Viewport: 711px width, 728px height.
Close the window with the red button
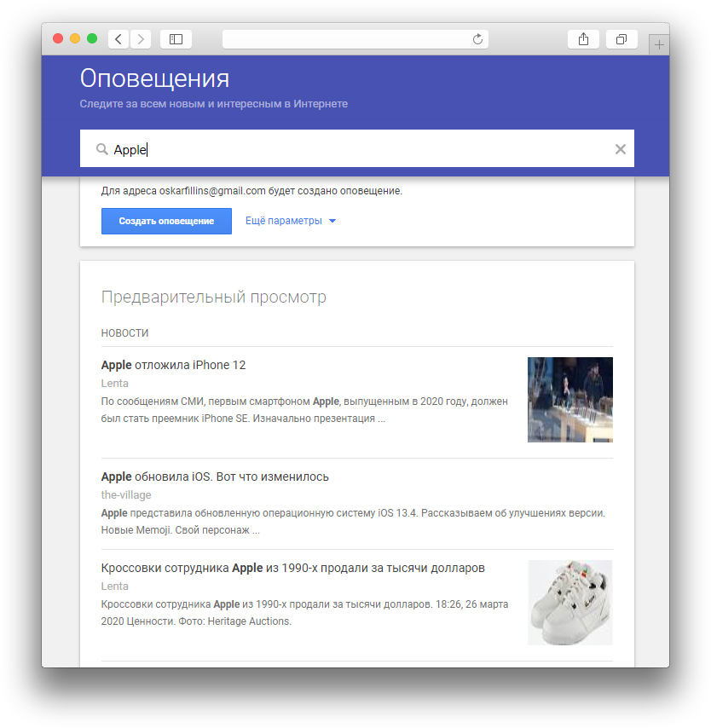(58, 38)
